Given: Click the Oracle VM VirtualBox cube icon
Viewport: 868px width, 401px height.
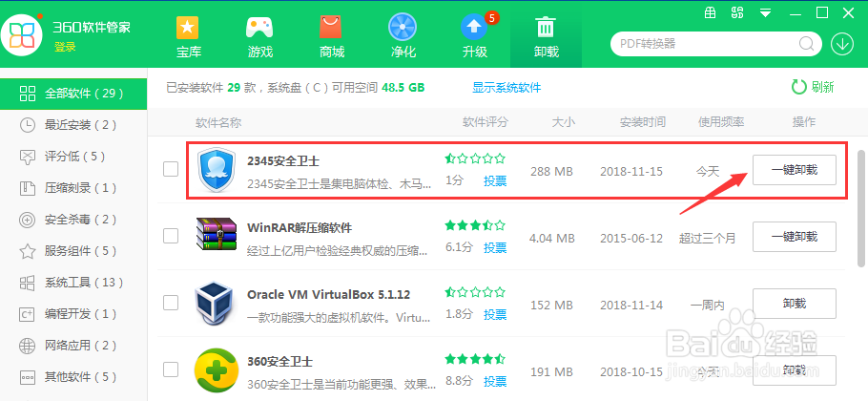Looking at the screenshot, I should pyautogui.click(x=215, y=303).
